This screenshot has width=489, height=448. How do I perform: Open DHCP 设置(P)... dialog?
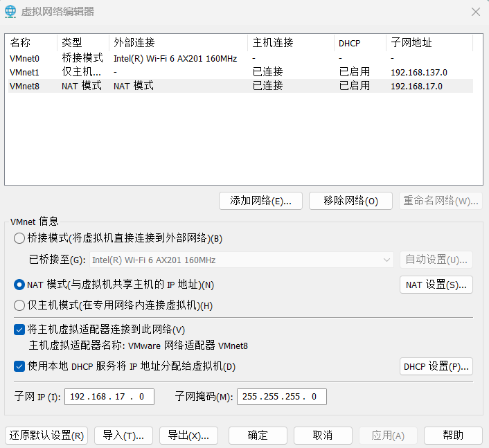pos(436,366)
